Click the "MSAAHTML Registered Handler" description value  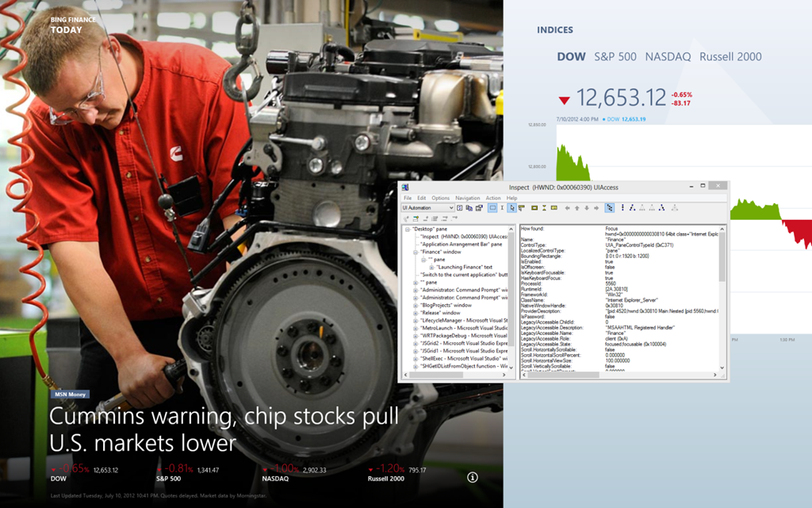coord(640,328)
